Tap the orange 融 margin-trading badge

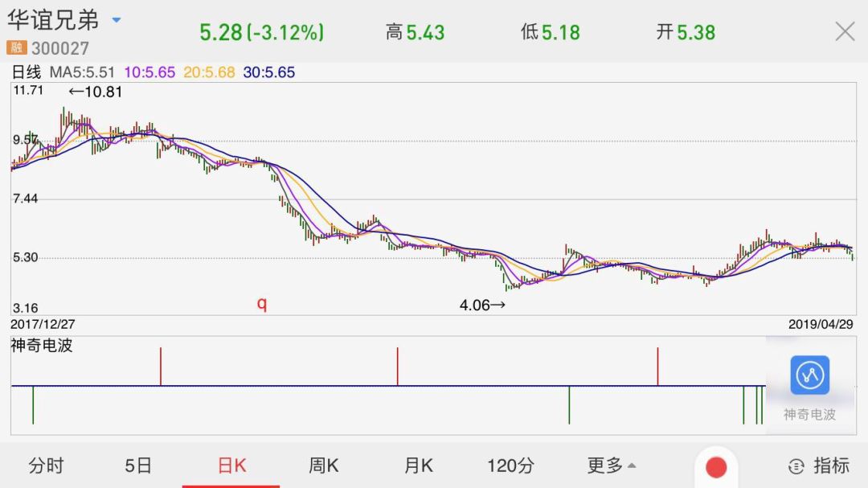point(18,48)
